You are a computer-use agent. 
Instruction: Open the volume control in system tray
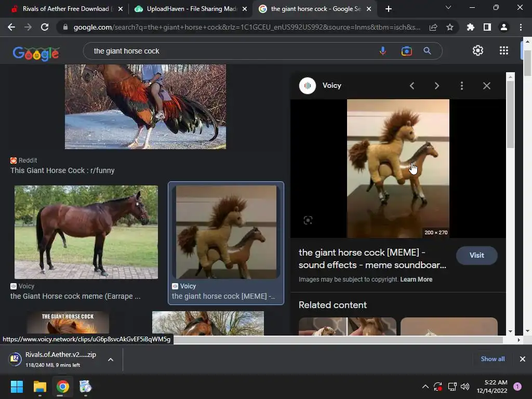pyautogui.click(x=465, y=387)
